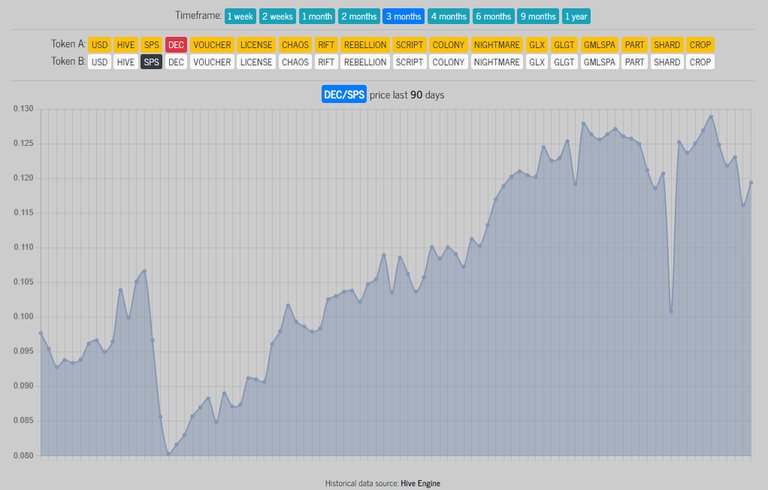
Task: Click the last data point on the chart
Action: [x=751, y=183]
